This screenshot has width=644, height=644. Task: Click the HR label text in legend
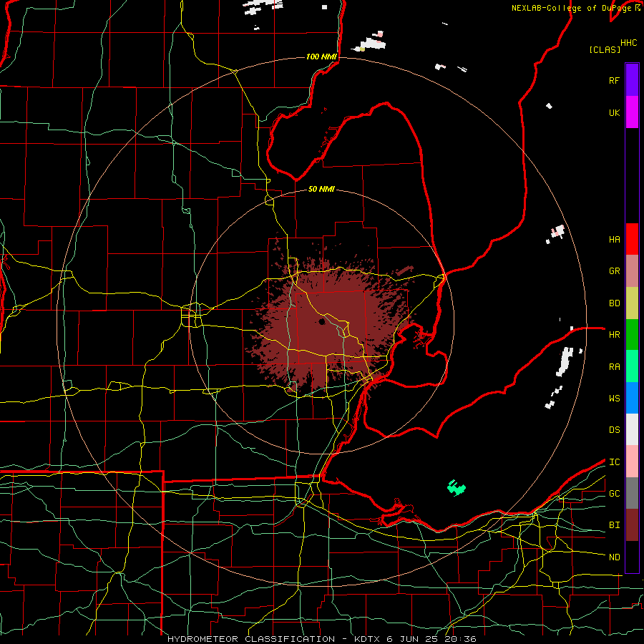tap(614, 335)
